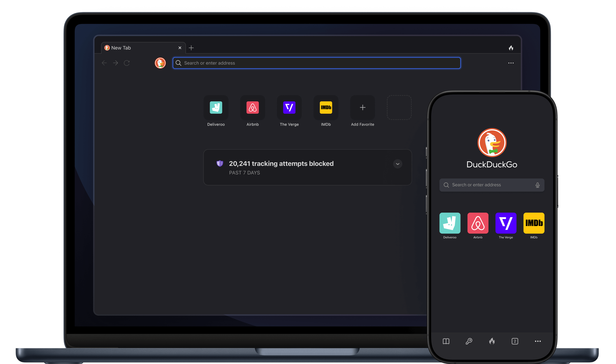Image resolution: width=616 pixels, height=364 pixels.
Task: Open the three-dot menu in phone bottom bar
Action: pos(538,341)
